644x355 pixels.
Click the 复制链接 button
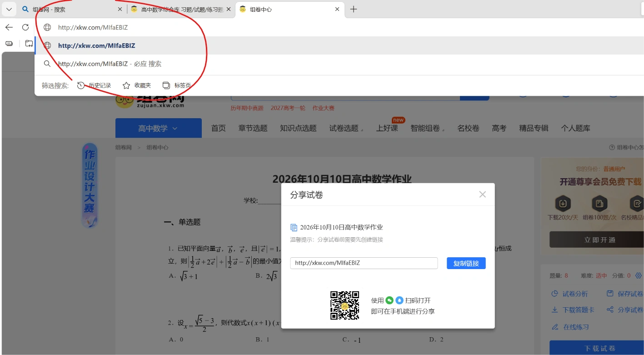466,263
